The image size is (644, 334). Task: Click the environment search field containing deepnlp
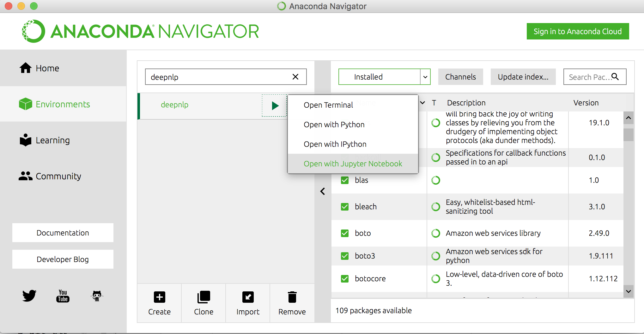(x=226, y=77)
